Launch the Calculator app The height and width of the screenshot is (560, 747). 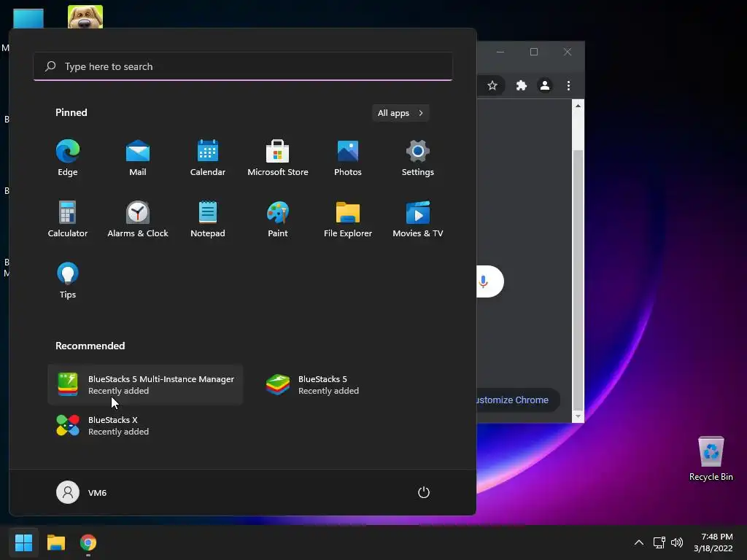click(x=68, y=219)
